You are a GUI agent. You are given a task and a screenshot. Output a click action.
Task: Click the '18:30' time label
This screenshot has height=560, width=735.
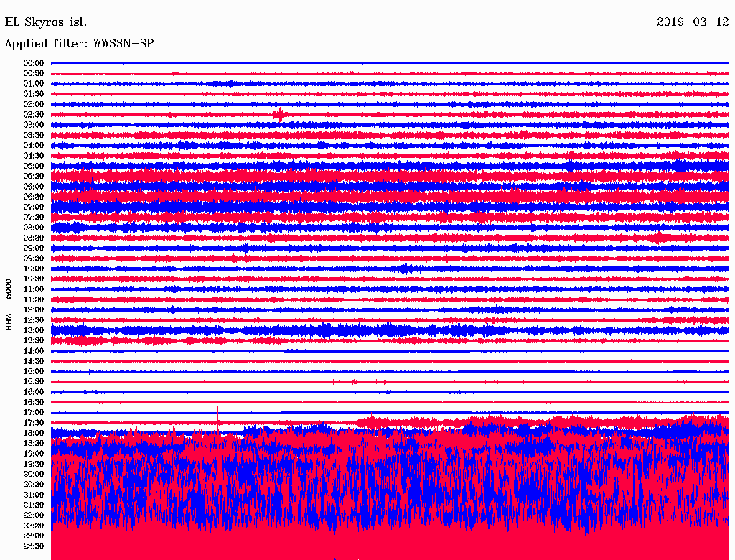[x=34, y=443]
